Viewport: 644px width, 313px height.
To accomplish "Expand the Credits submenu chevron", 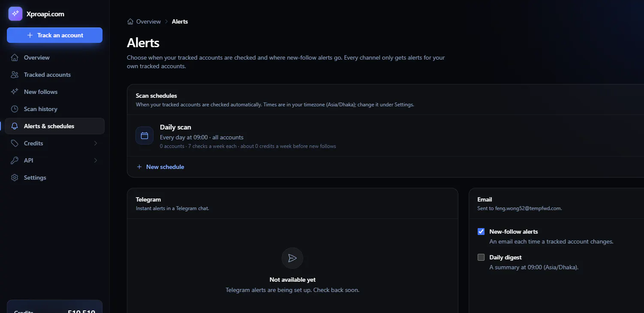I will (95, 143).
